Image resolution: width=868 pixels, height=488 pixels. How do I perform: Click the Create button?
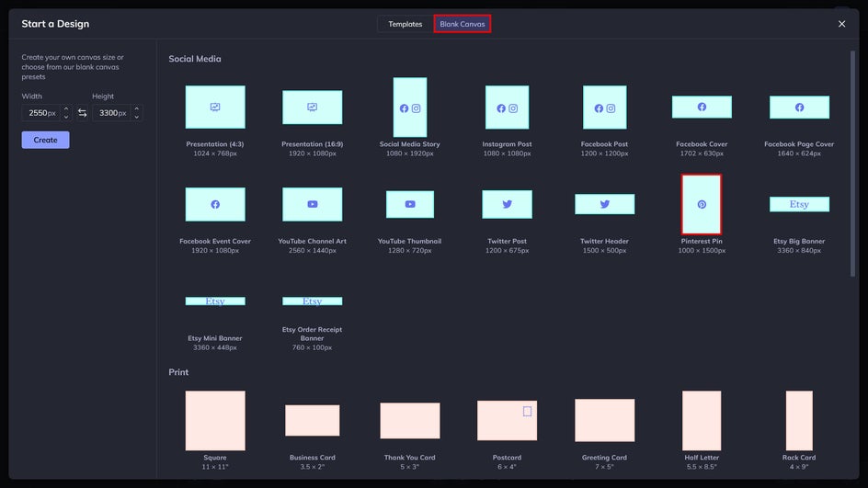point(45,140)
